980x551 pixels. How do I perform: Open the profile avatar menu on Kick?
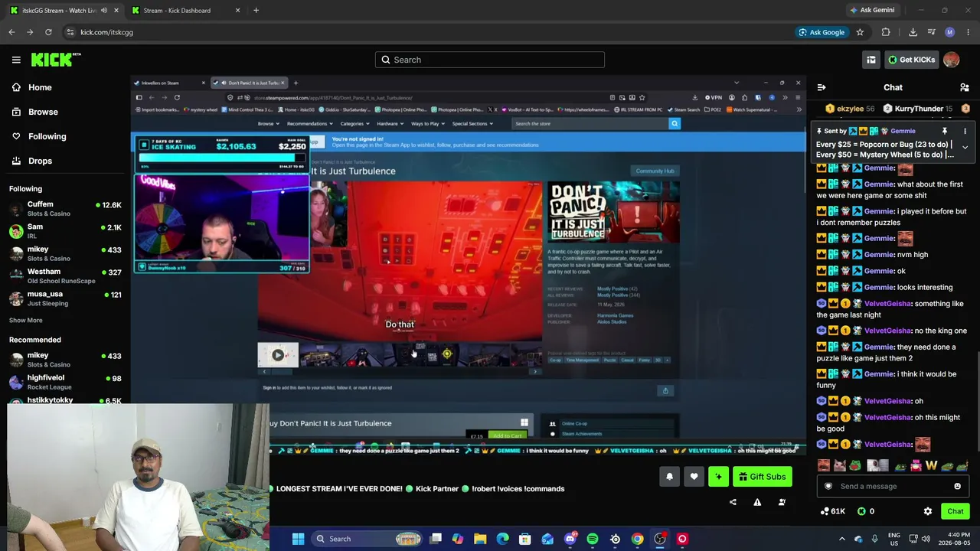952,60
